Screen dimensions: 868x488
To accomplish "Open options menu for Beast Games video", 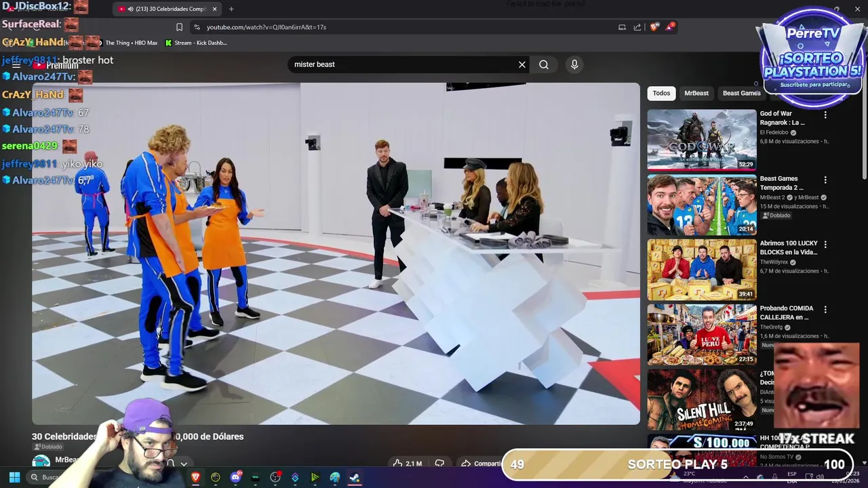I will [x=825, y=180].
